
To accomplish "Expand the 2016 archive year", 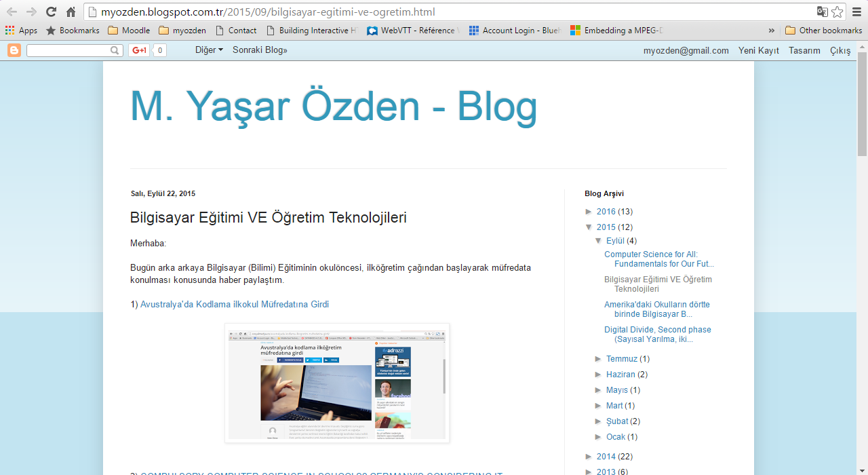I will [x=589, y=212].
